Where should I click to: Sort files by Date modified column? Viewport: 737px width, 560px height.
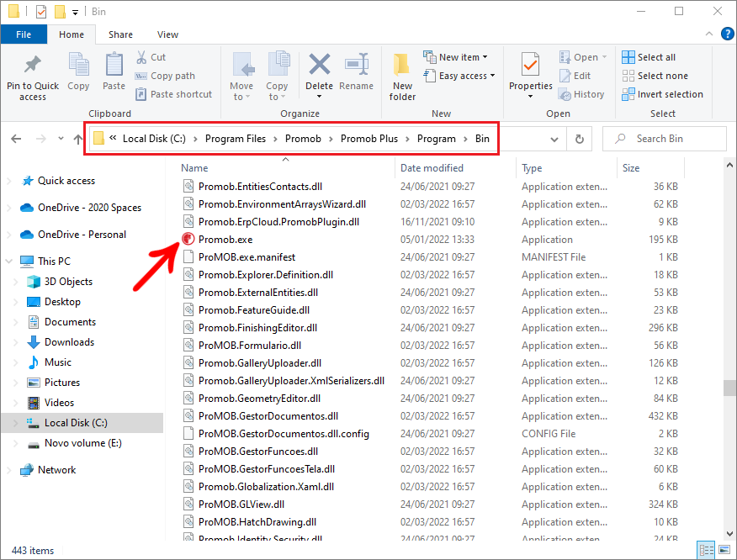click(x=432, y=168)
